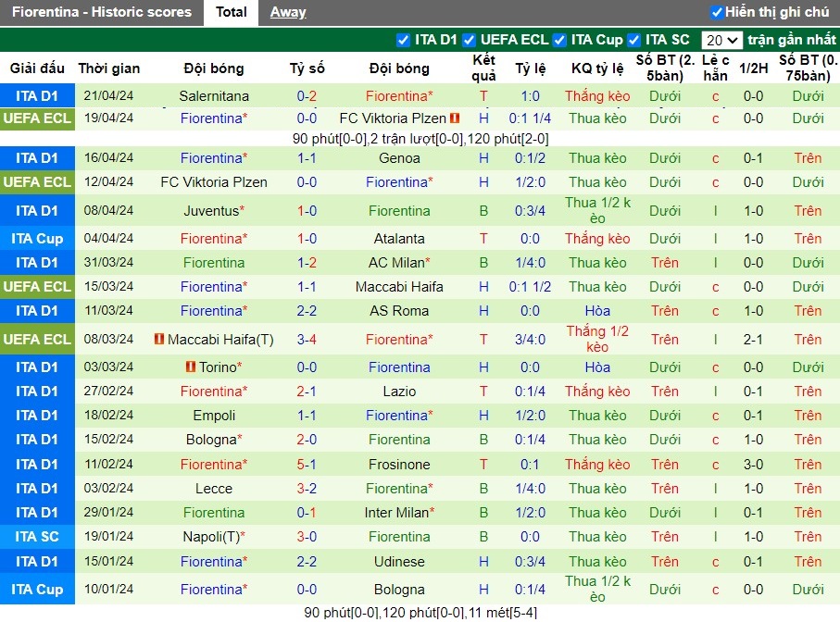Open Bologna team link on 15/02/24 row
Image resolution: width=840 pixels, height=622 pixels.
pyautogui.click(x=211, y=440)
